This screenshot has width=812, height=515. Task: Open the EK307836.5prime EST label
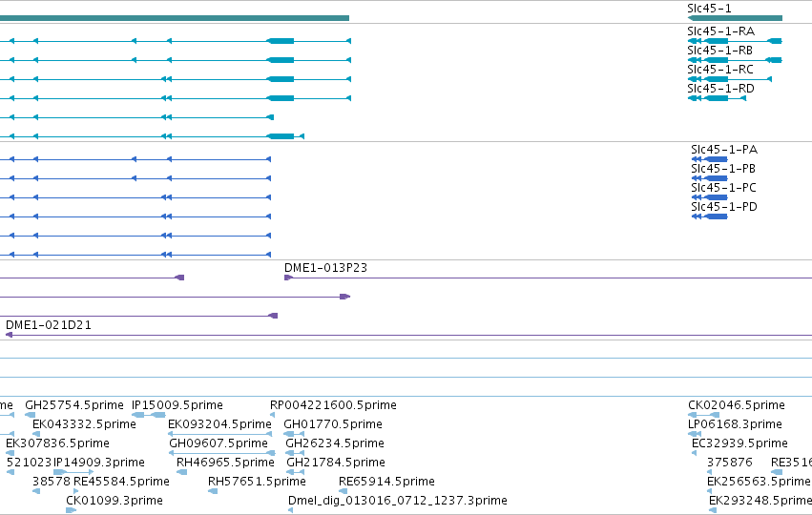[57, 443]
